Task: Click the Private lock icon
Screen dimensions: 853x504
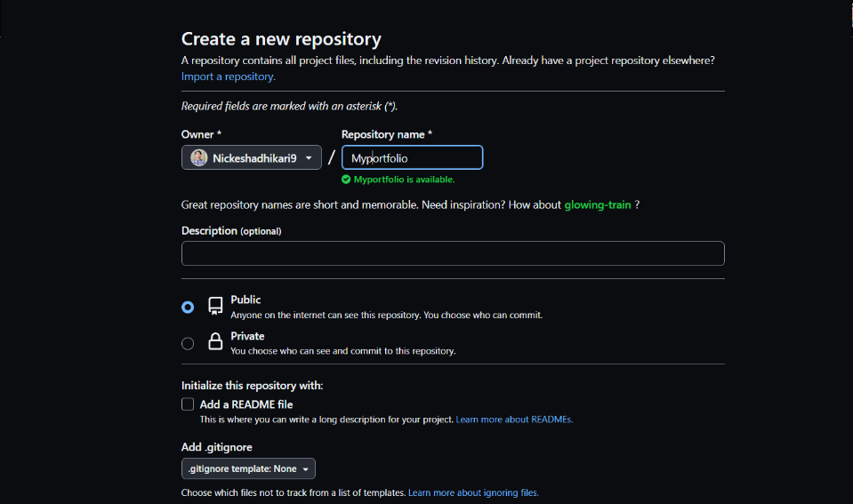Action: (x=215, y=341)
